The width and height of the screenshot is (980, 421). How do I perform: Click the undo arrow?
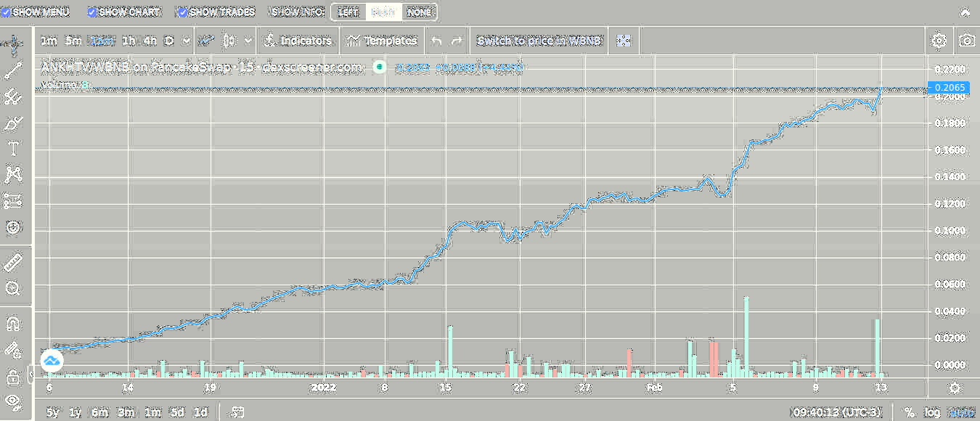click(x=436, y=41)
